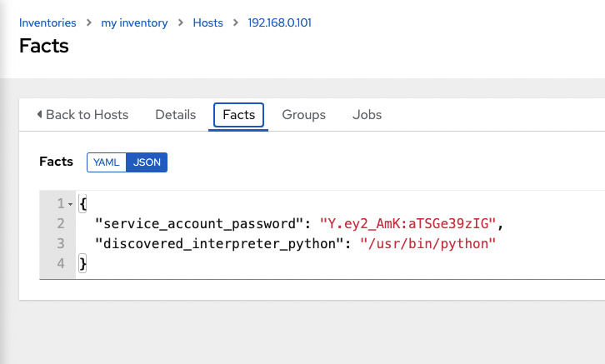Click the "/usr/bin/python" value
Image resolution: width=605 pixels, height=364 pixels.
pyautogui.click(x=427, y=244)
